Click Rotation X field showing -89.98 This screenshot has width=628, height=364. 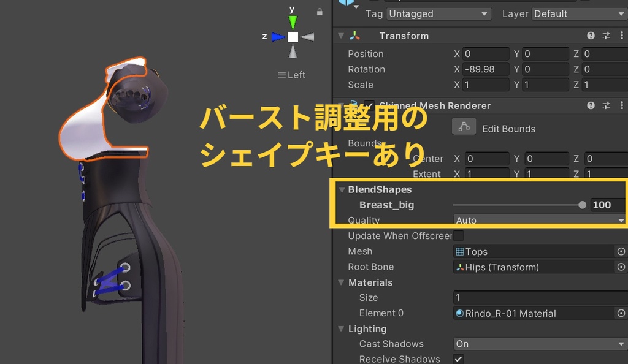pos(486,69)
